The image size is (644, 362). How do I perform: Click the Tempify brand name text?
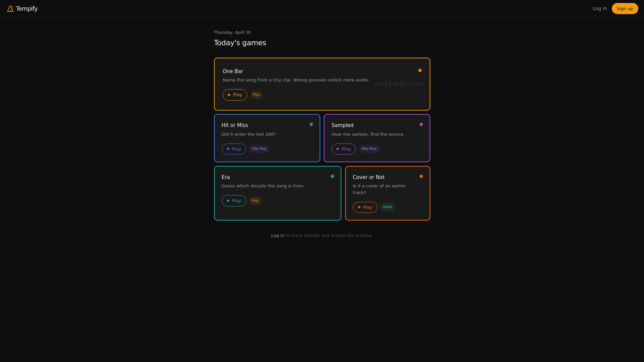(x=26, y=9)
